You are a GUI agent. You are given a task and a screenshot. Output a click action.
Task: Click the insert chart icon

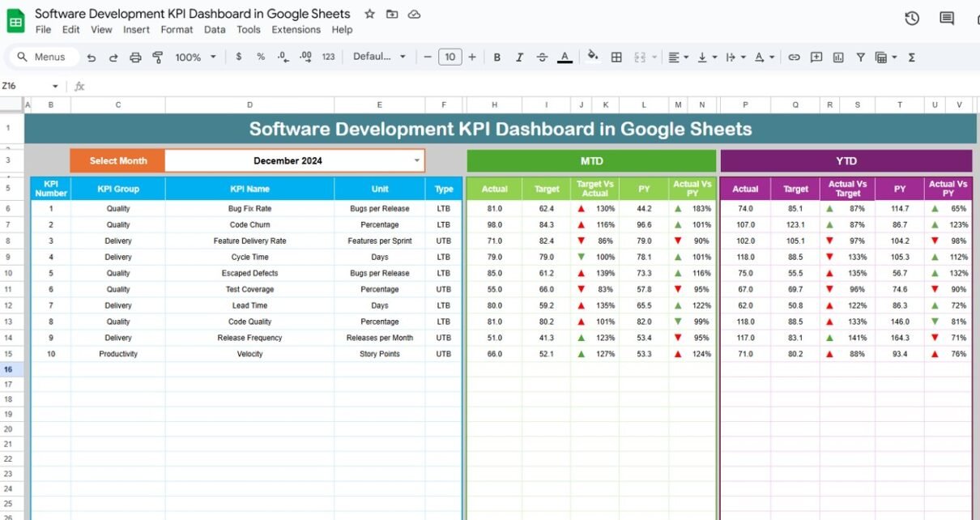[x=838, y=58]
